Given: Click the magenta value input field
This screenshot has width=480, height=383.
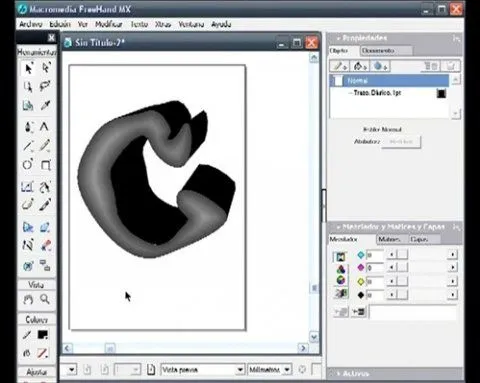Looking at the screenshot, I should 375,268.
